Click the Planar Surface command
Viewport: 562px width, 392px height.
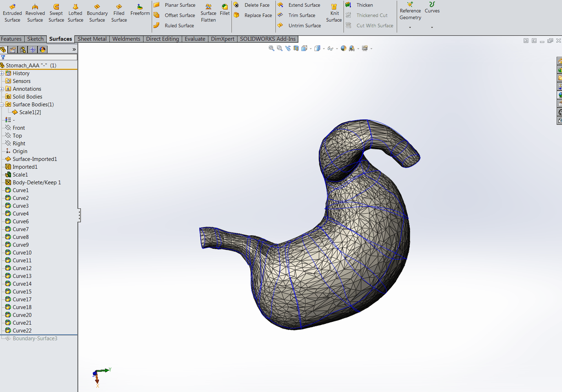point(175,5)
